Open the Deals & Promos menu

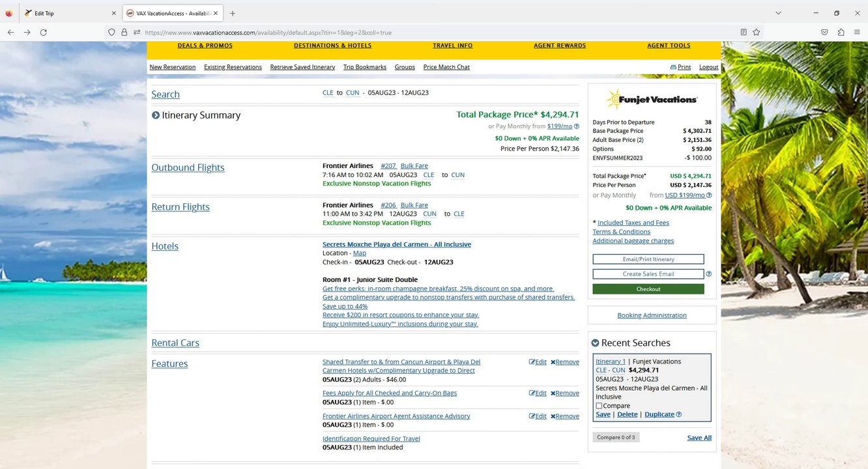pyautogui.click(x=205, y=46)
